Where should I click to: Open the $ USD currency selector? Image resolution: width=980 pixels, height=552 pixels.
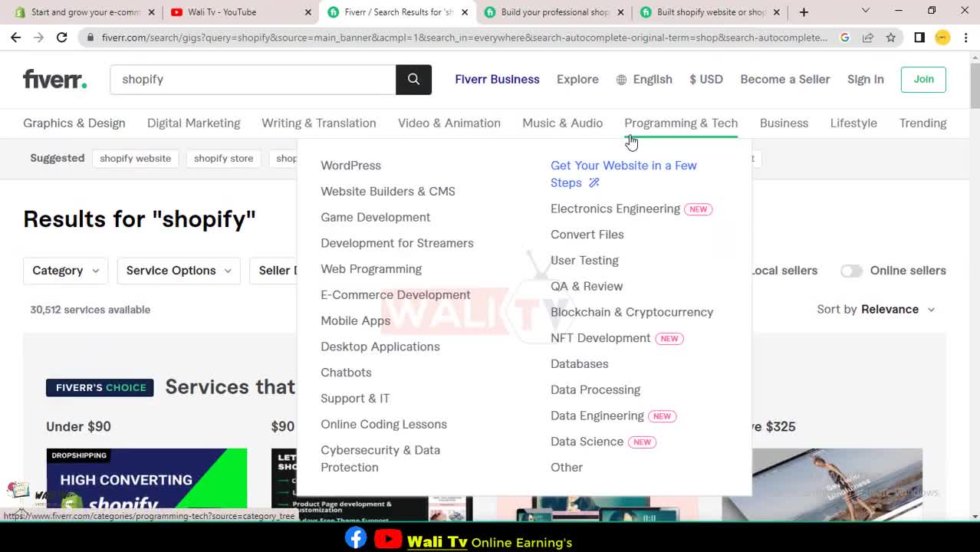tap(706, 79)
